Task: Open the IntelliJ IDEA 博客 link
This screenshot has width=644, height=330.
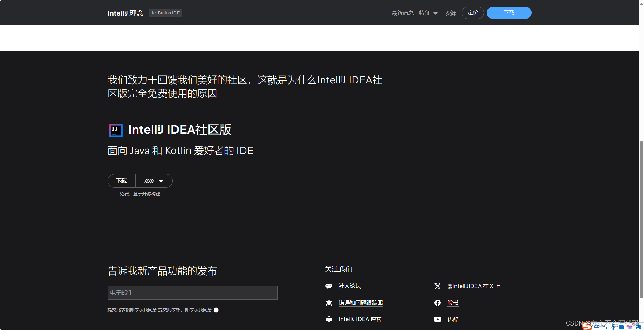Action: pyautogui.click(x=360, y=319)
